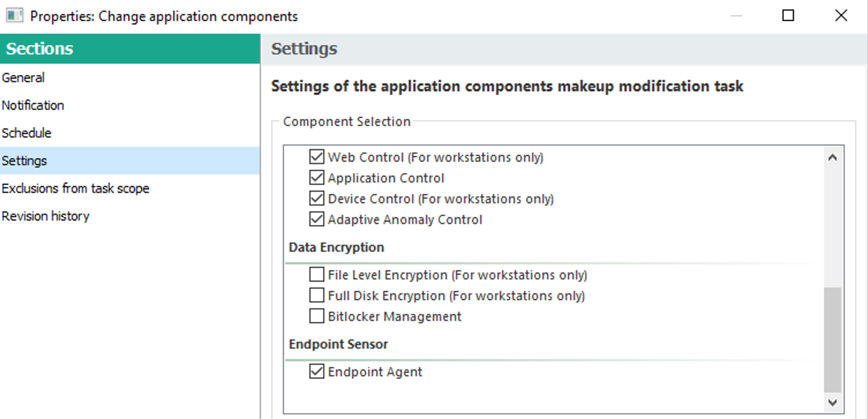The width and height of the screenshot is (868, 419).
Task: Select the Settings section in sidebar
Action: click(x=24, y=161)
